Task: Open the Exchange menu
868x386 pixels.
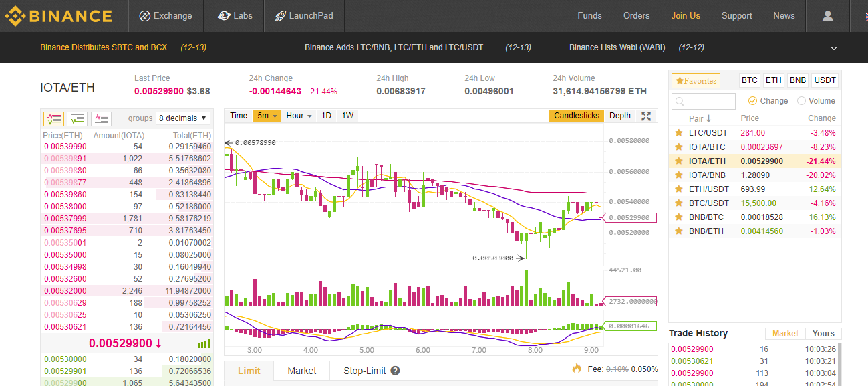Action: [165, 16]
